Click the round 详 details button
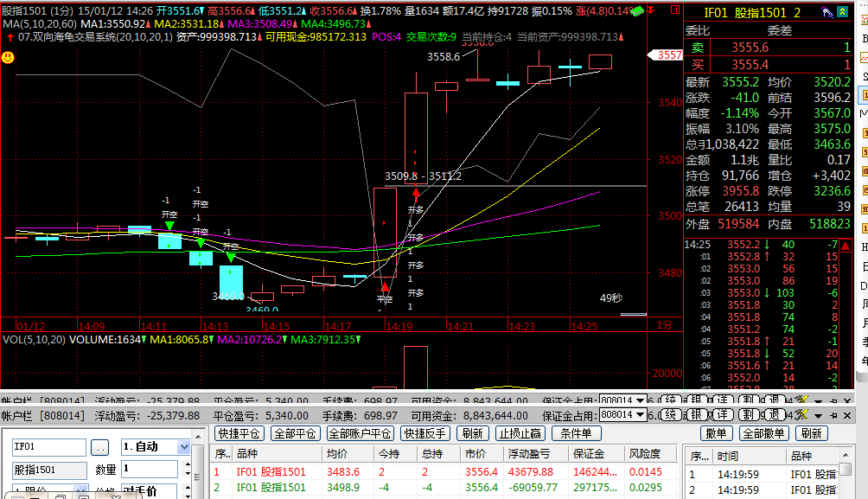The image size is (868, 499). pyautogui.click(x=723, y=415)
